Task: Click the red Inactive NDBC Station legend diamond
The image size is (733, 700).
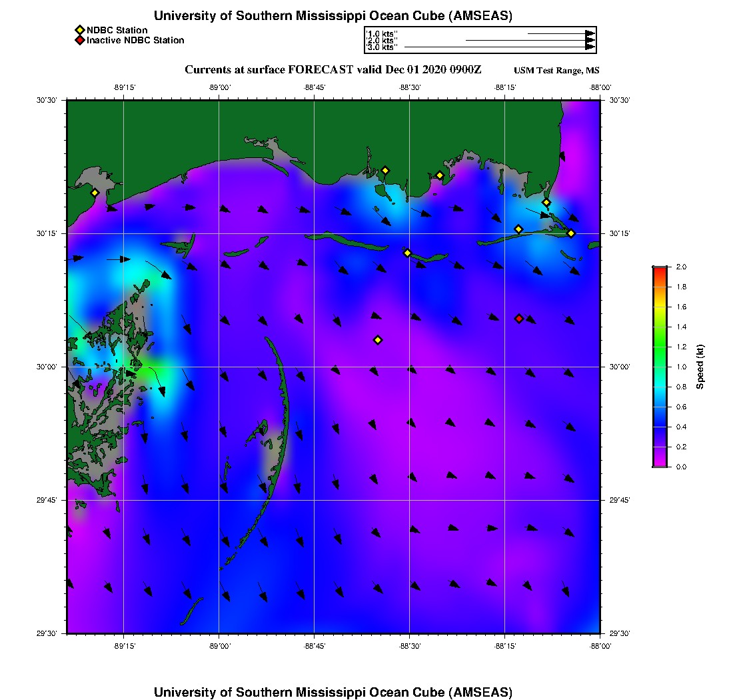Action: [79, 41]
